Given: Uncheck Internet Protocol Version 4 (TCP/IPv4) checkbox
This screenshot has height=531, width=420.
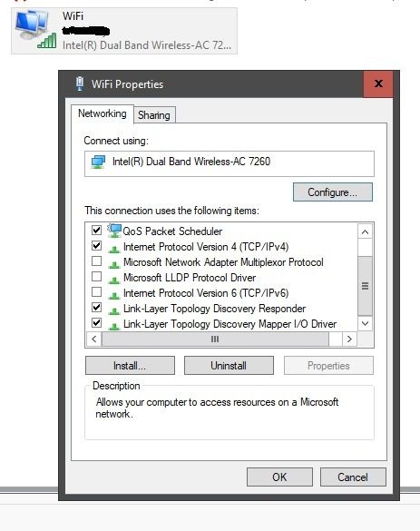Looking at the screenshot, I should pyautogui.click(x=96, y=245).
